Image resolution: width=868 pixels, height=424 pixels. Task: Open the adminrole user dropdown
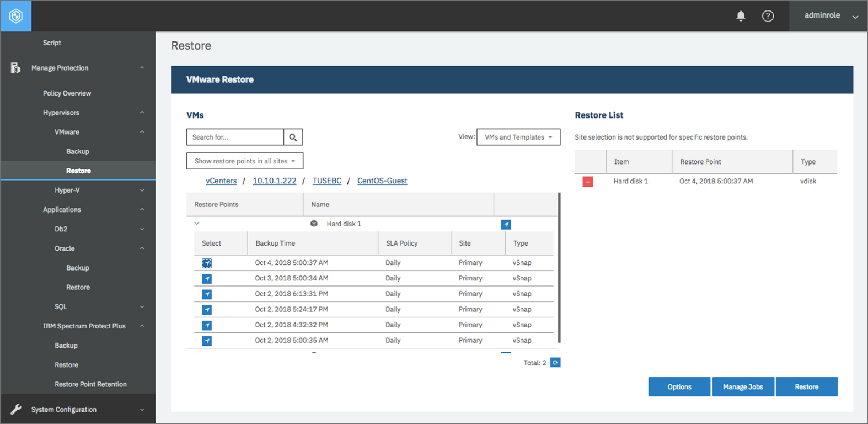click(x=828, y=16)
